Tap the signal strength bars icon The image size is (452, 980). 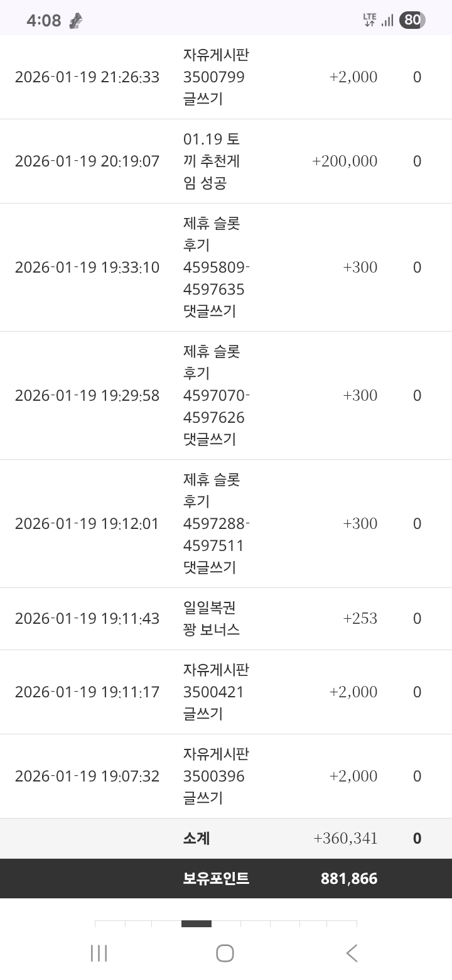pyautogui.click(x=387, y=21)
